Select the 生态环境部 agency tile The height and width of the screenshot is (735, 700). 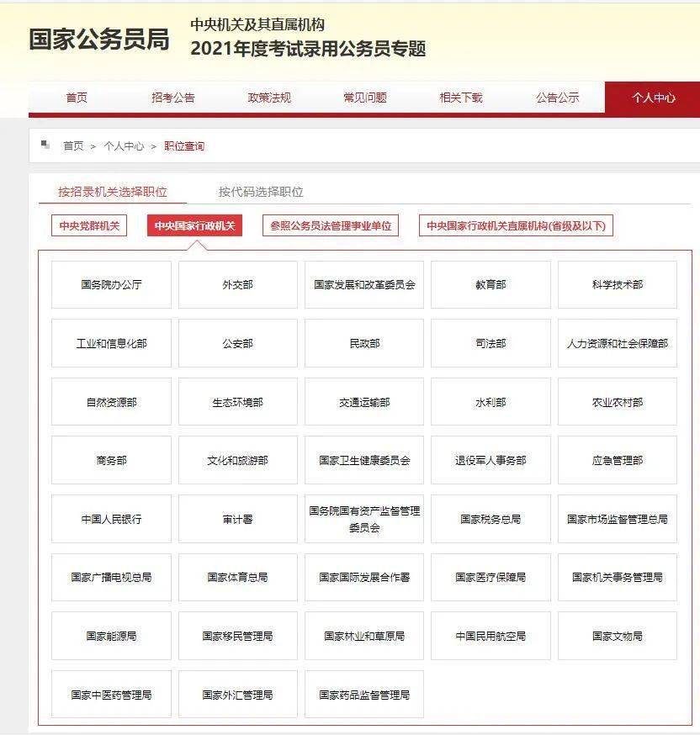[238, 402]
